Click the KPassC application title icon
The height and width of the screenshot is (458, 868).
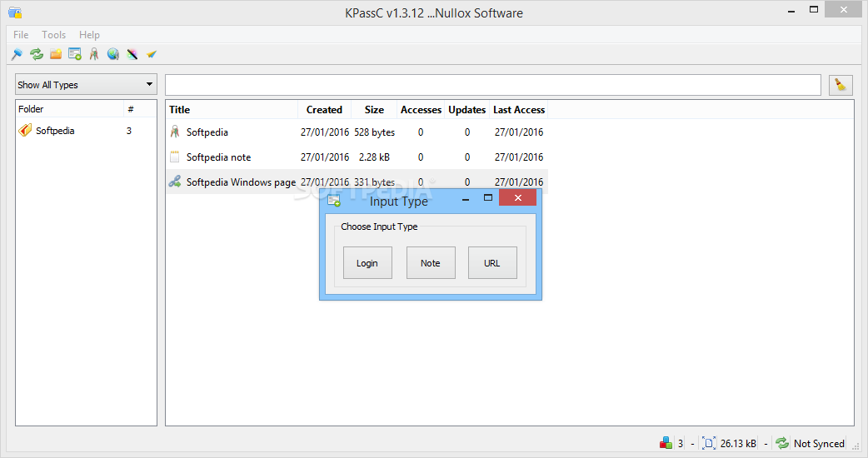(x=15, y=12)
